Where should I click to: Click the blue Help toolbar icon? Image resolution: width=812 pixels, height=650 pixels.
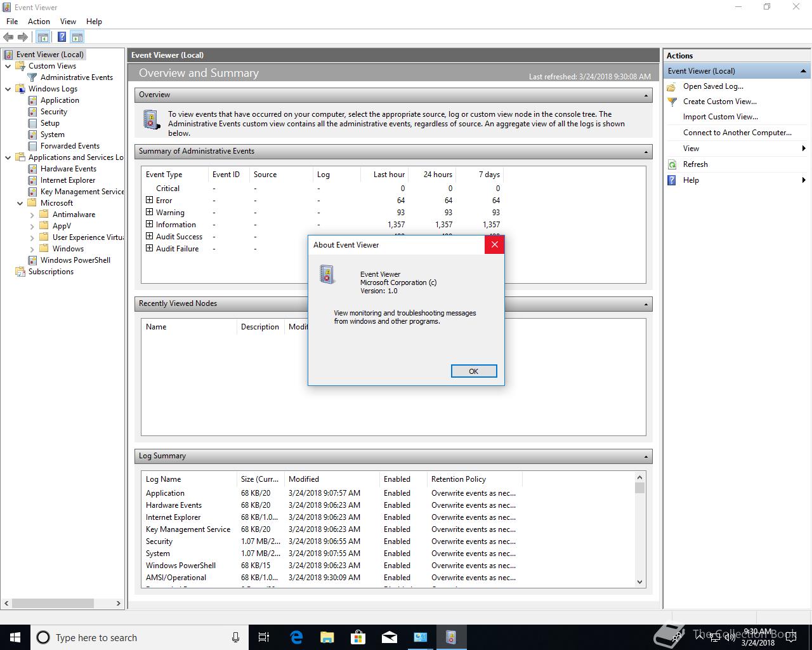coord(62,37)
